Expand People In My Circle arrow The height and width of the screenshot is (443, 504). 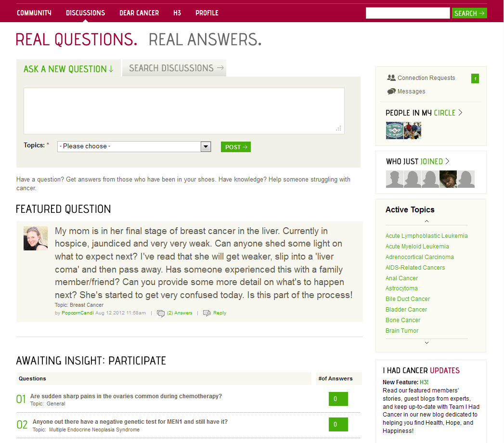click(x=460, y=113)
